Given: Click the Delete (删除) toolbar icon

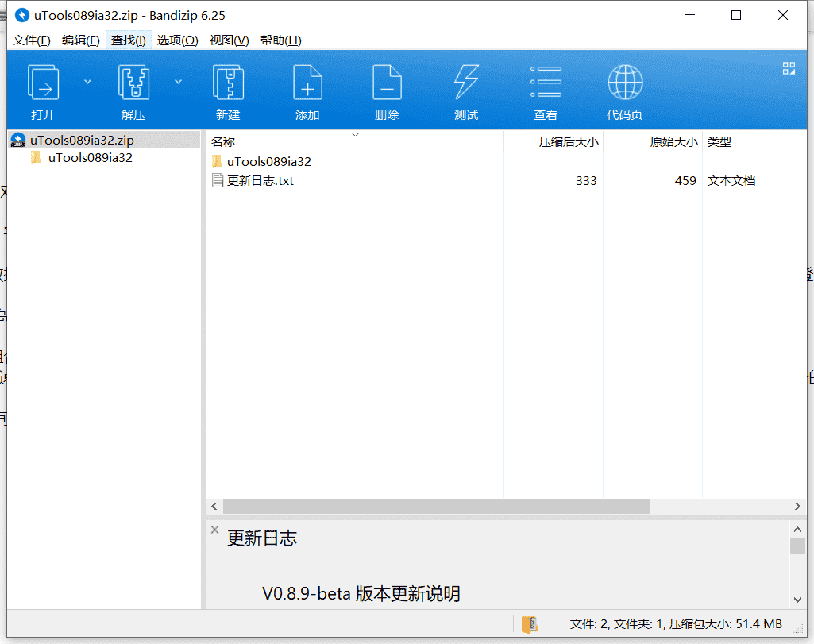Looking at the screenshot, I should 388,83.
